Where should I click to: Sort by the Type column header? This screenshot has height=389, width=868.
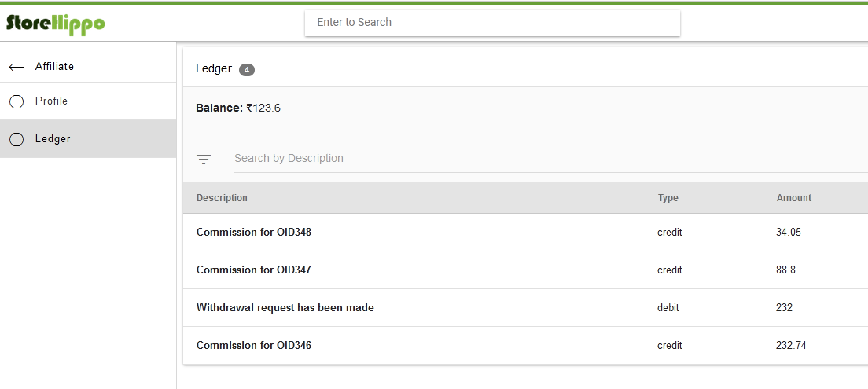[668, 198]
